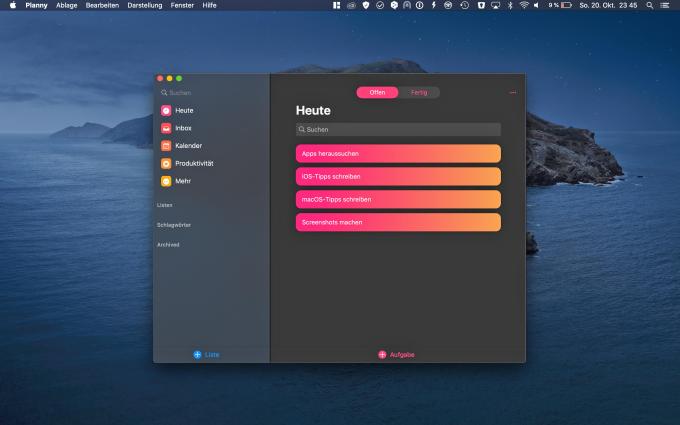680x425 pixels.
Task: Select the task iOS-Tipps schreiben
Action: (x=398, y=177)
